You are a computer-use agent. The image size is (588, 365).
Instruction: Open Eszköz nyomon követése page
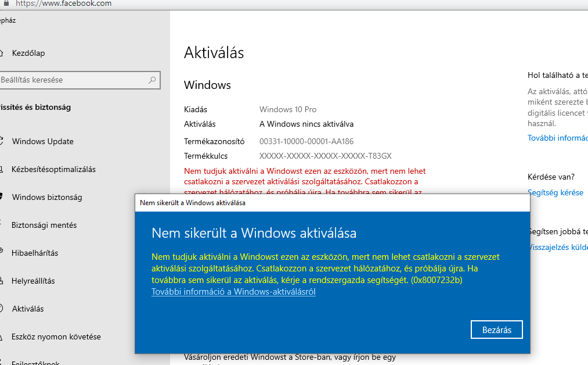click(x=56, y=337)
